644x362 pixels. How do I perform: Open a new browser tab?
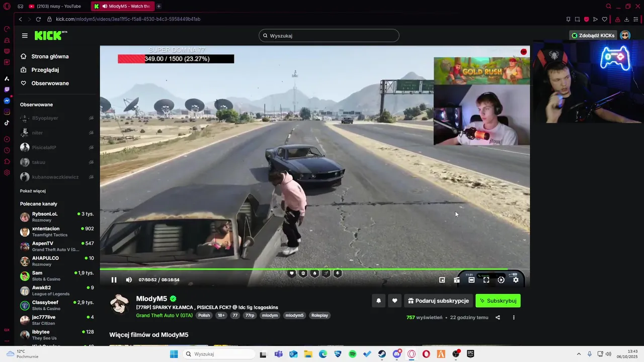tap(159, 6)
